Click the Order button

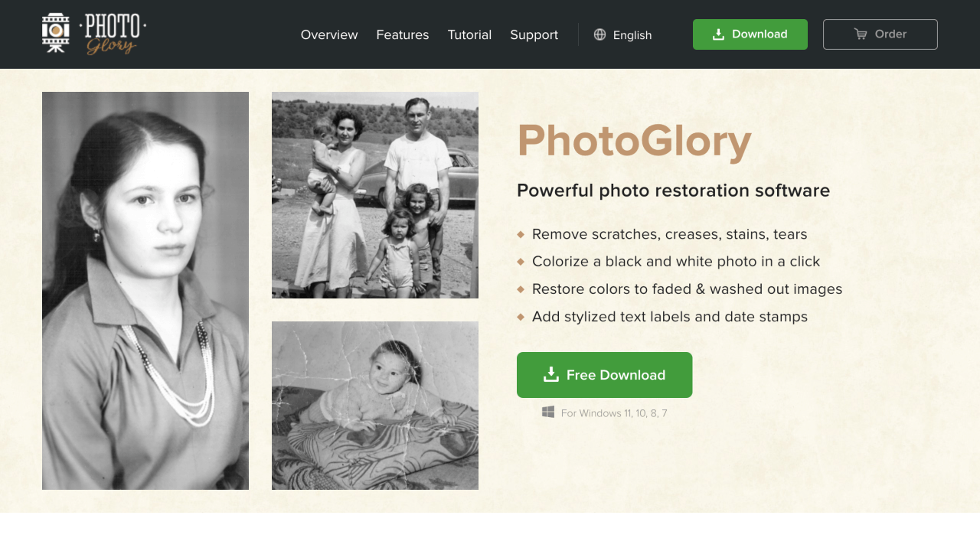coord(880,34)
